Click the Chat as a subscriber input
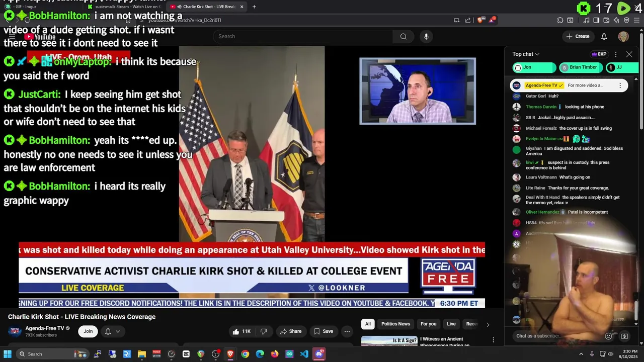644x362 pixels. (558, 336)
